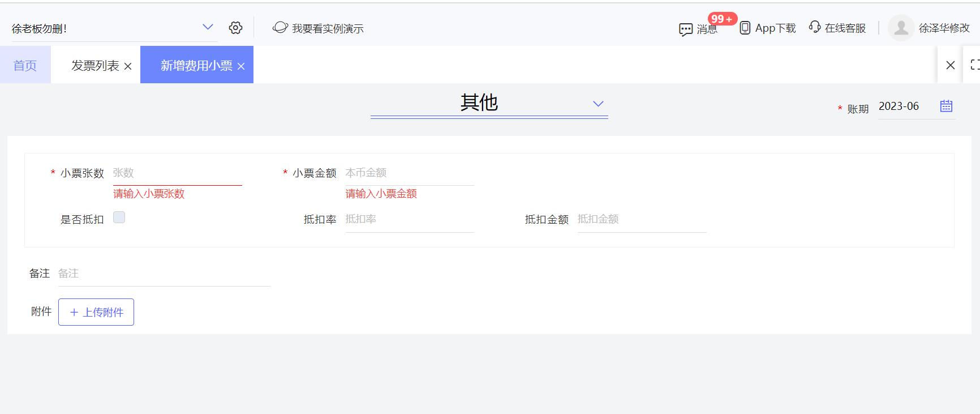Click the App下载 phone icon
The height and width of the screenshot is (414, 980).
pos(745,28)
